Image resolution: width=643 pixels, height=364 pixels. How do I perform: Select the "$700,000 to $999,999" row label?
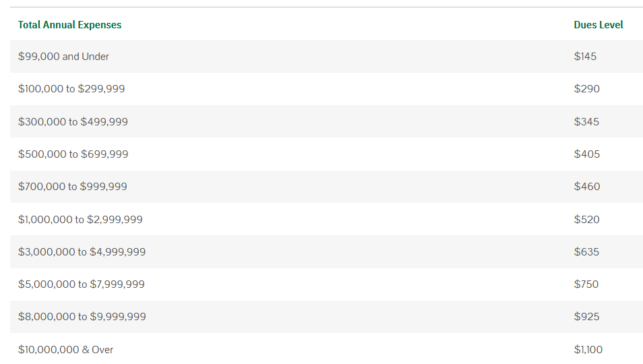72,187
